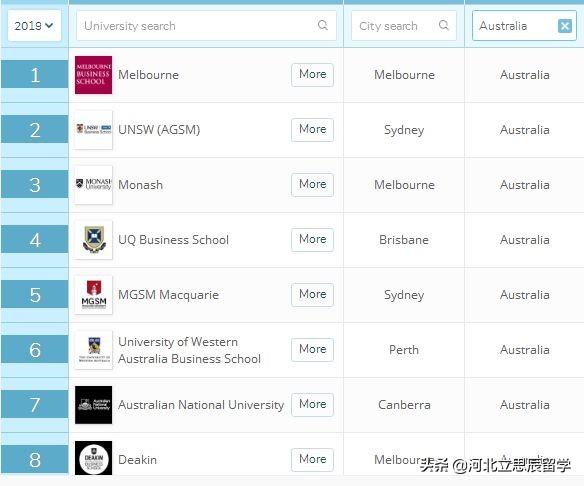The width and height of the screenshot is (584, 486).
Task: Open the 2019 year dropdown
Action: pyautogui.click(x=34, y=26)
